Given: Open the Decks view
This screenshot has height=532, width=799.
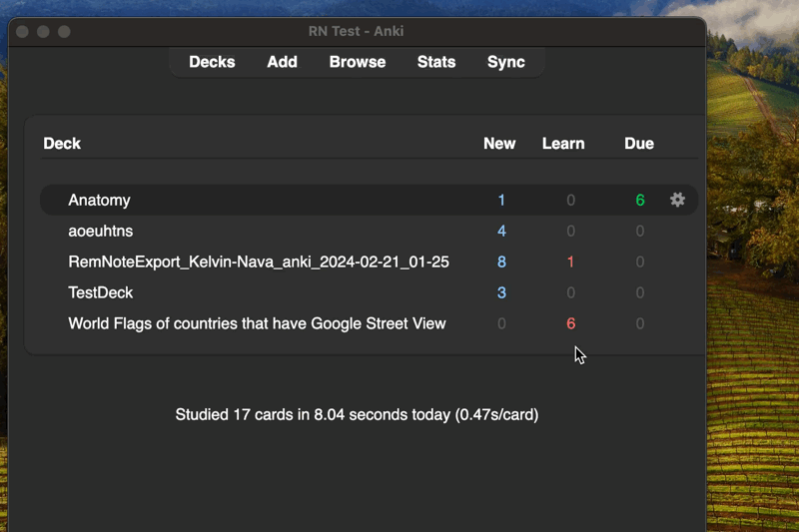Looking at the screenshot, I should coord(212,62).
